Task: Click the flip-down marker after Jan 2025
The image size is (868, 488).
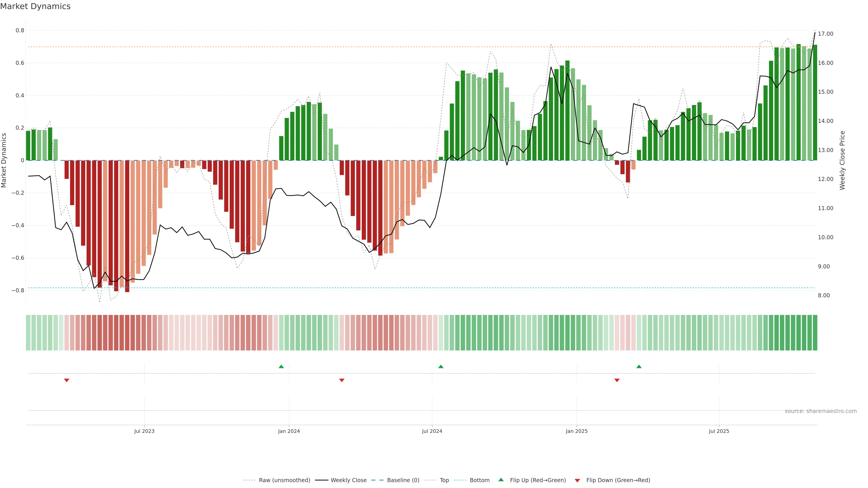Action: tap(617, 380)
